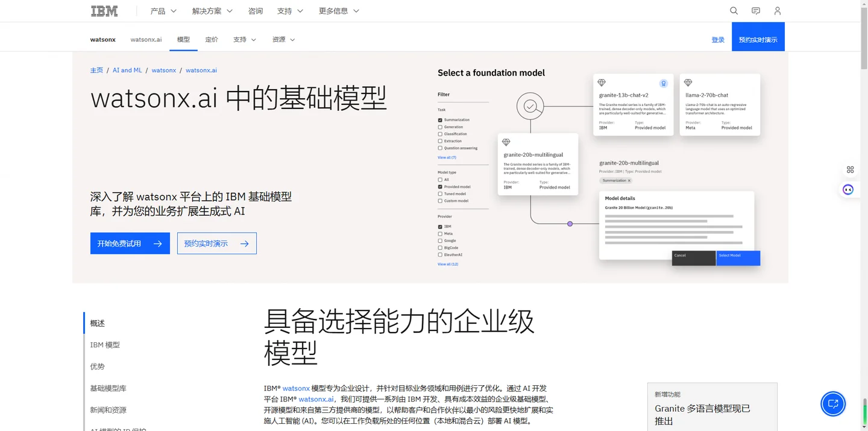This screenshot has width=868, height=431.
Task: Click the 开始免费试用 button
Action: (x=130, y=244)
